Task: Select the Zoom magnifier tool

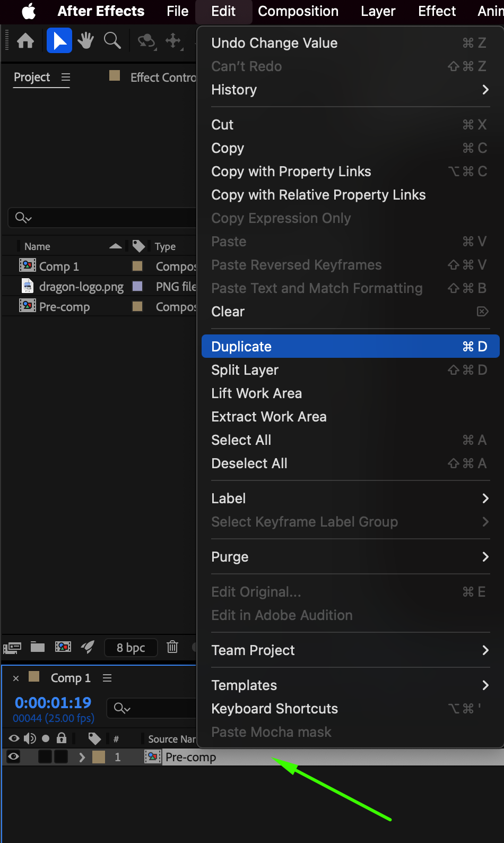Action: (x=112, y=40)
